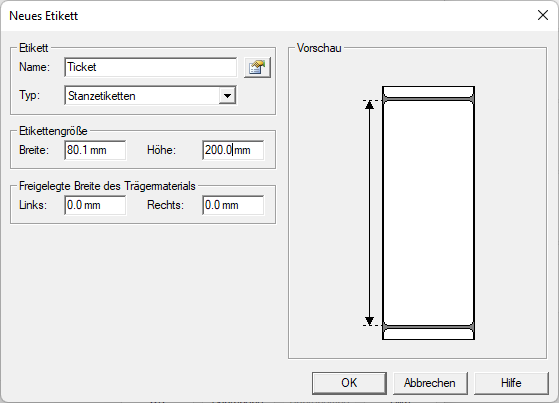Close the Neues Etikett dialog
This screenshot has height=403, width=559.
click(x=543, y=15)
